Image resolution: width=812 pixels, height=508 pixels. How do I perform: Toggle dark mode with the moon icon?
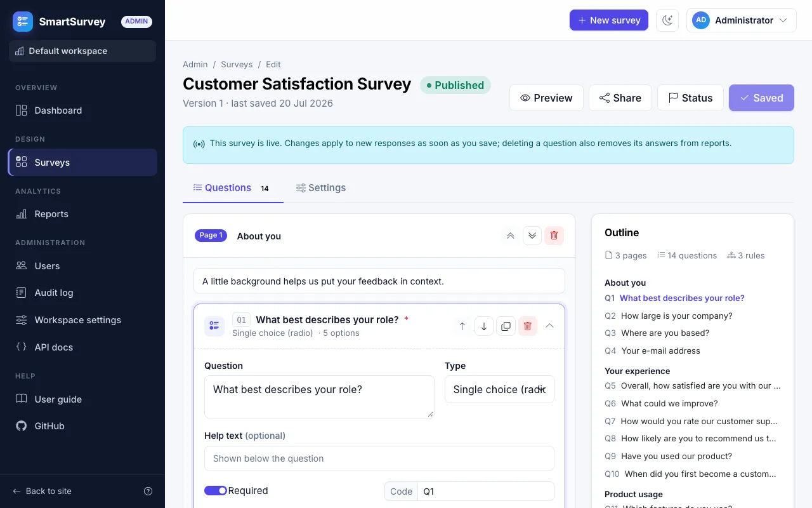(667, 20)
